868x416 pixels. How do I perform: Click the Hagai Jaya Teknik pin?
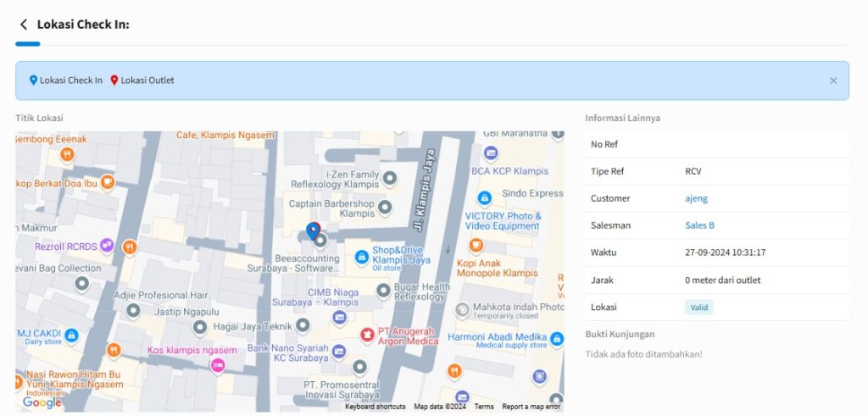(303, 324)
